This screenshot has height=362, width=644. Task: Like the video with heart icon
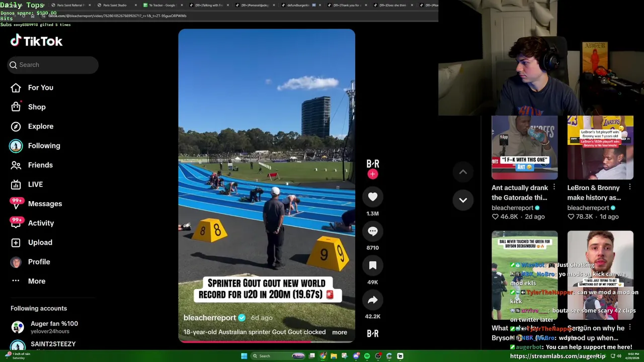(x=372, y=197)
